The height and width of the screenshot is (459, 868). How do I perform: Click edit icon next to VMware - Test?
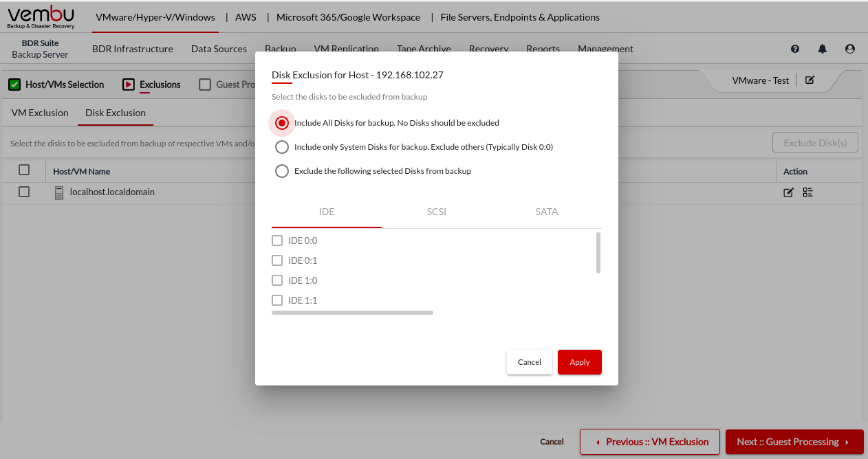click(810, 80)
